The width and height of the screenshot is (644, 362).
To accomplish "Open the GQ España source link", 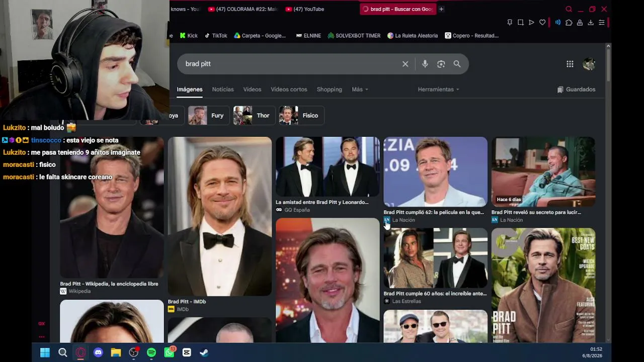I will (x=293, y=210).
